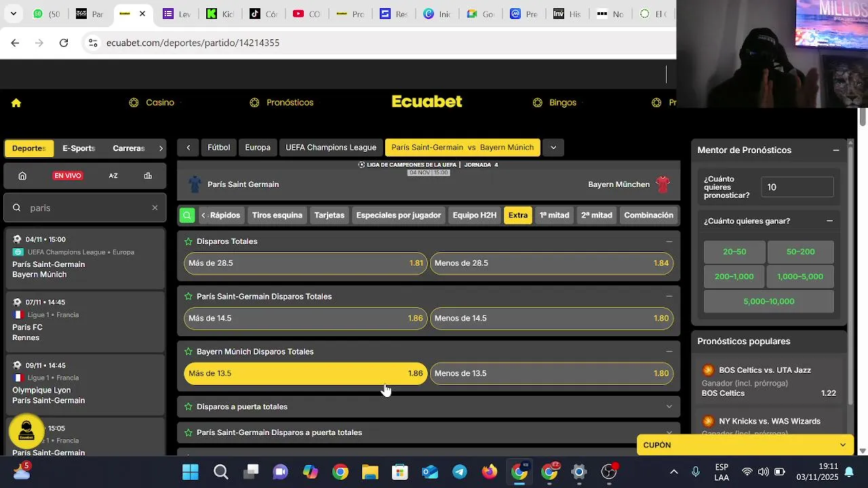Open the match selector dropdown arrow
Viewport: 868px width, 488px height.
point(553,148)
